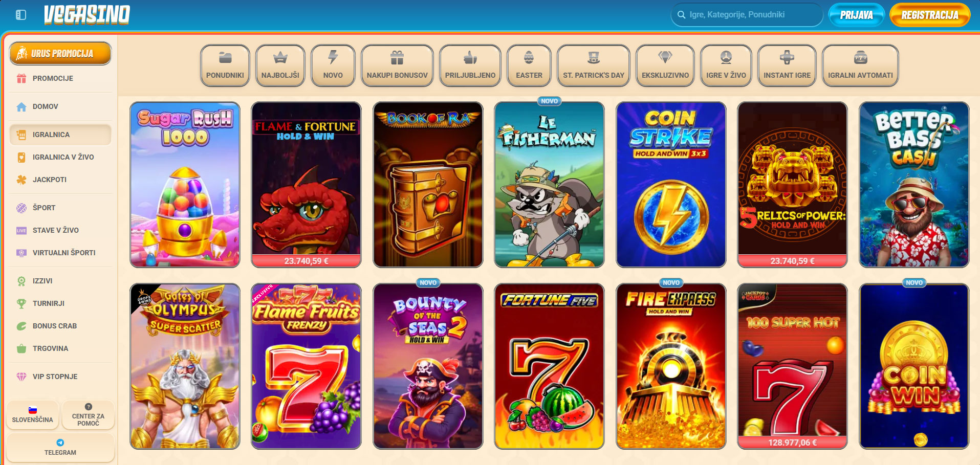Viewport: 980px width, 465px height.
Task: Open Trgovina shop basket icon
Action: tap(21, 348)
